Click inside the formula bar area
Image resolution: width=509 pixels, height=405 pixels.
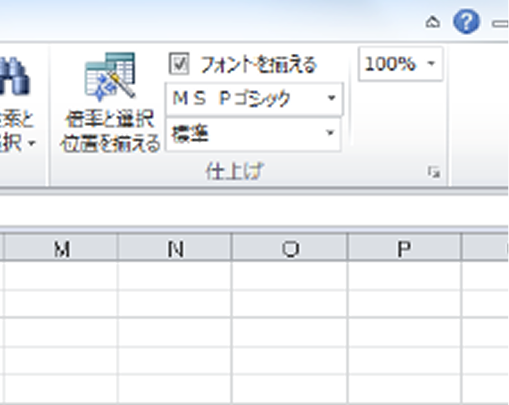[254, 210]
